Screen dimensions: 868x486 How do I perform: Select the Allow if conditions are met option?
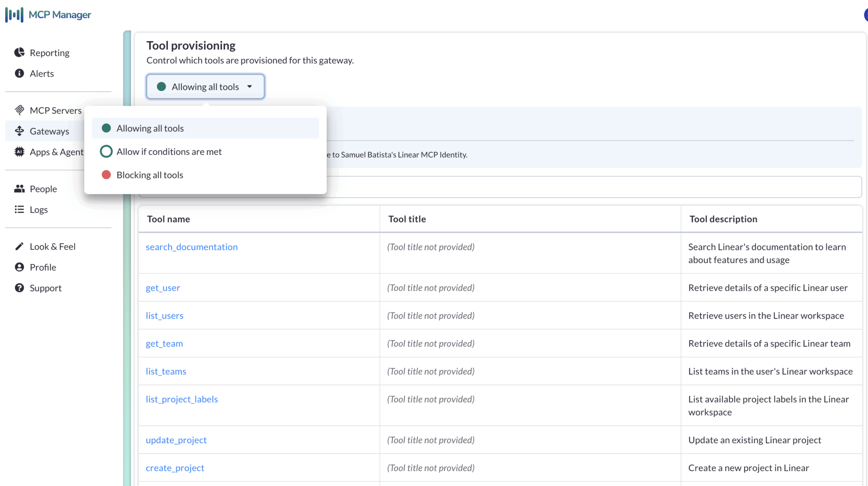169,151
